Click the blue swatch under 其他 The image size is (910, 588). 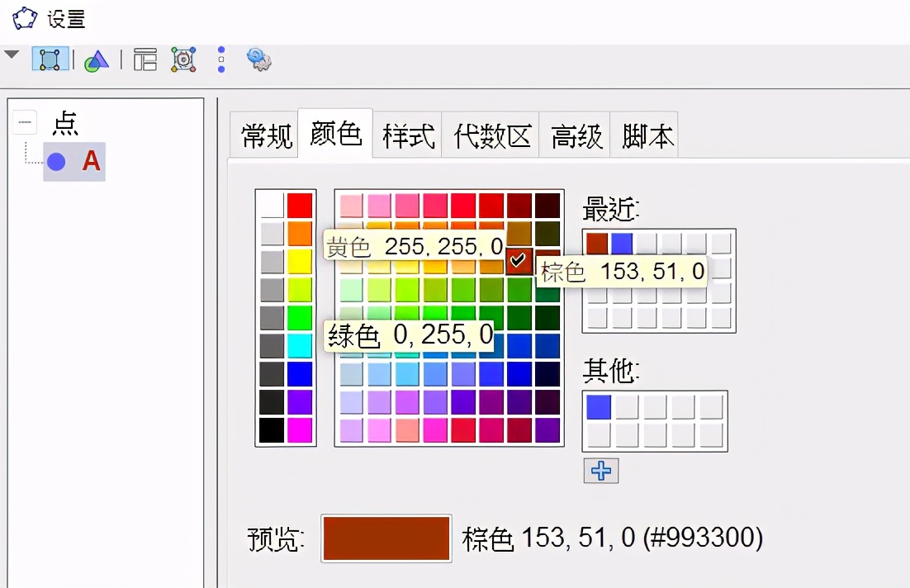pos(597,406)
